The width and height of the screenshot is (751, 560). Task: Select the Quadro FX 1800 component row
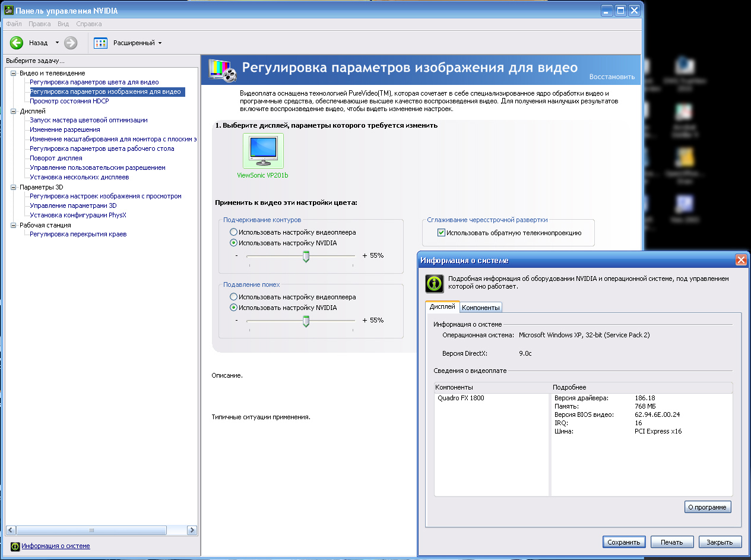[461, 398]
